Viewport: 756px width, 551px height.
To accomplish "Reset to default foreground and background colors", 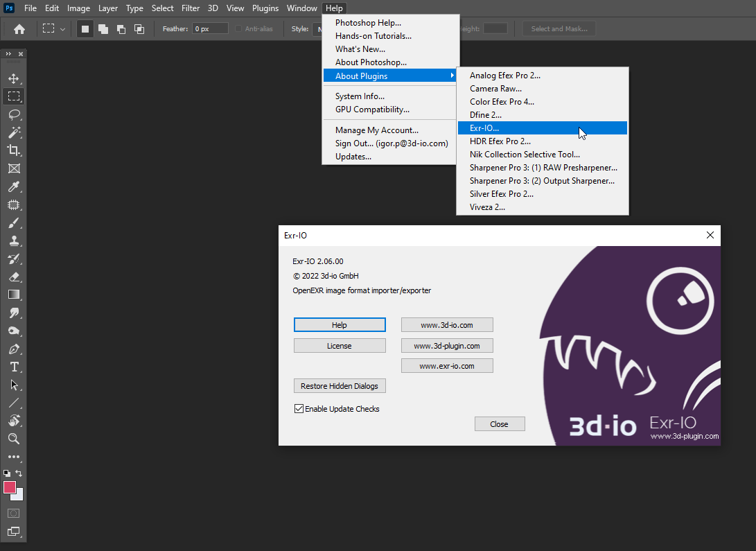I will point(7,473).
